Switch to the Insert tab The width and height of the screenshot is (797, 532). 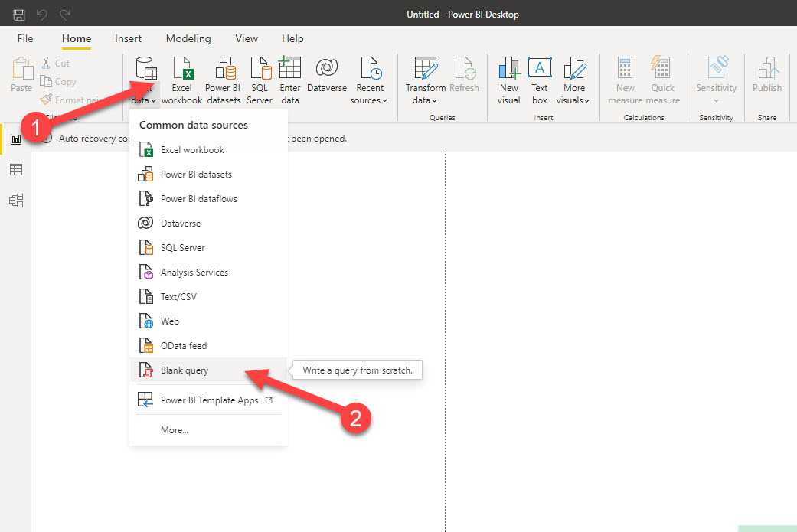pyautogui.click(x=128, y=38)
